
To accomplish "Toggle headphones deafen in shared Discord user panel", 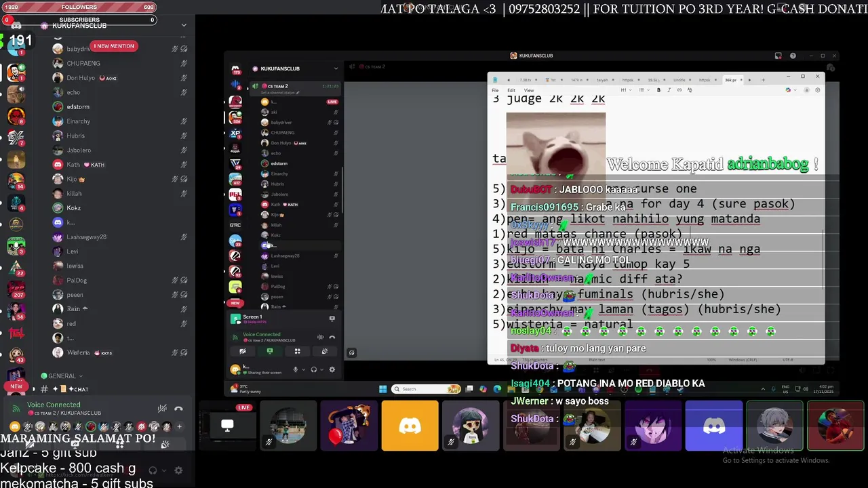I will click(314, 369).
